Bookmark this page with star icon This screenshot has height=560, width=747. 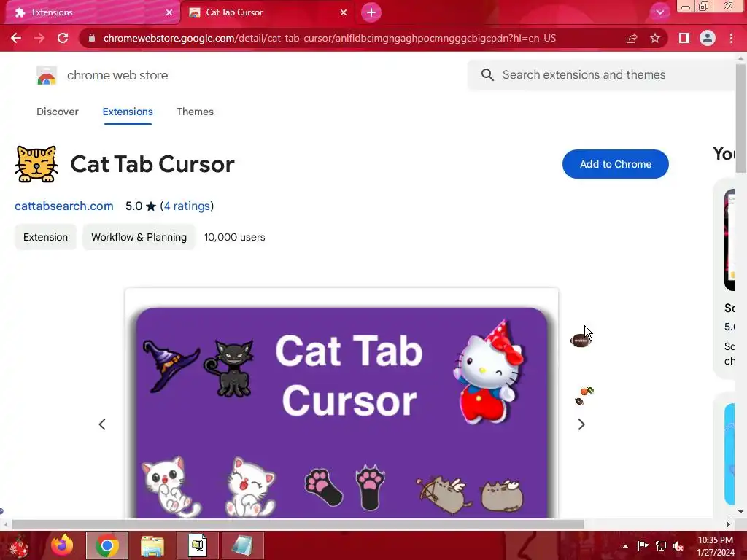(655, 38)
